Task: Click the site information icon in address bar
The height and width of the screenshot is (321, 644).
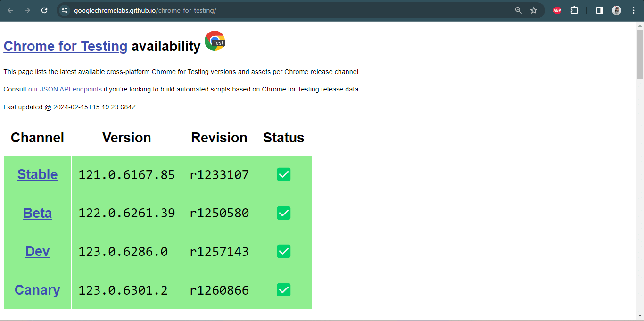Action: tap(64, 10)
